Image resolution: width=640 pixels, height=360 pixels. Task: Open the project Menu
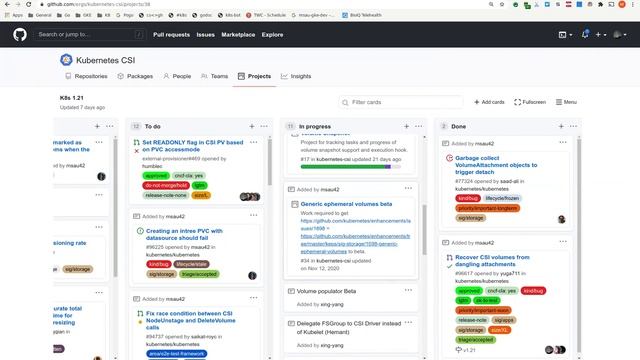tap(566, 102)
